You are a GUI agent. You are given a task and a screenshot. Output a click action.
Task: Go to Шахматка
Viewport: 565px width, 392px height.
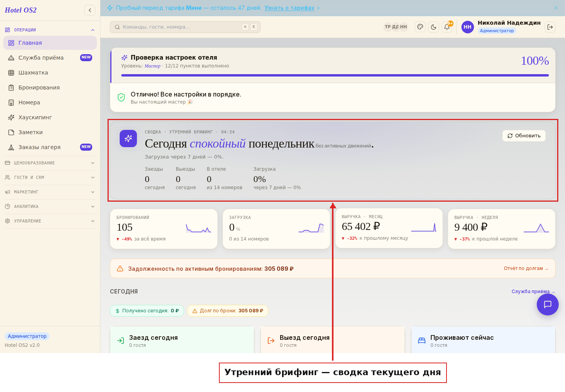pyautogui.click(x=50, y=73)
